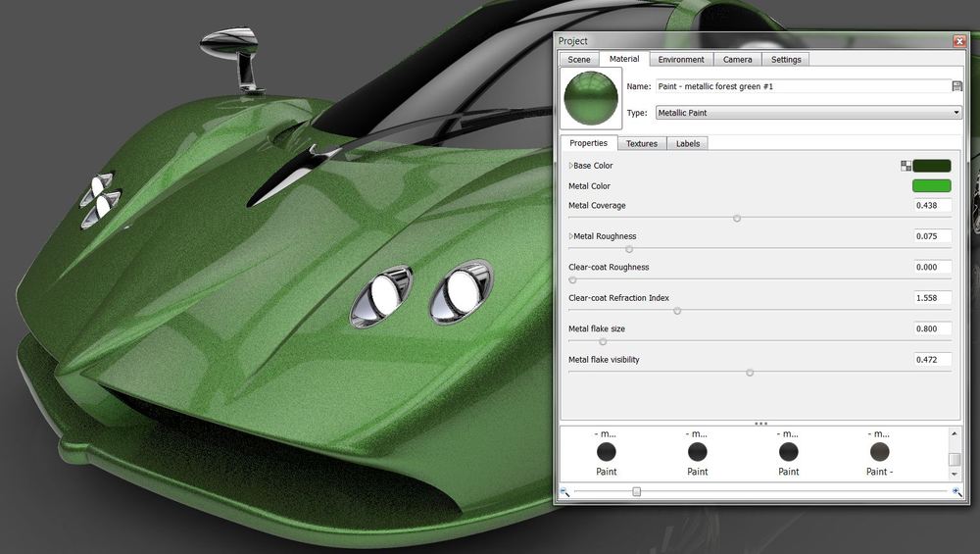Click the Metal Color green swatch
Screen dimensions: 980x554
click(931, 186)
